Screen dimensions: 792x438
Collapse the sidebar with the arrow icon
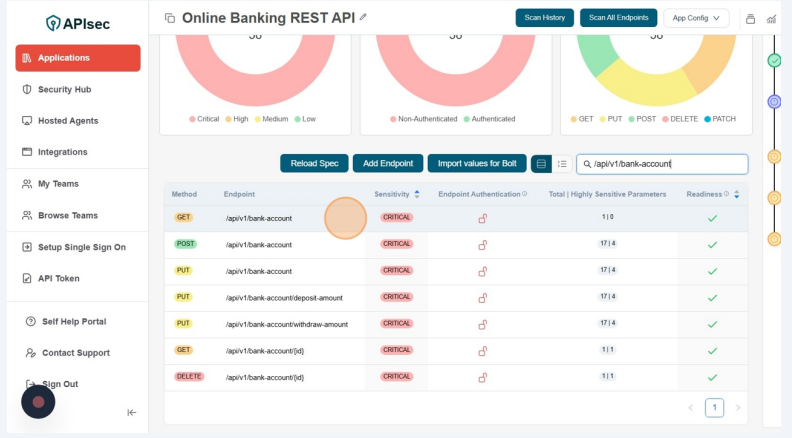pos(131,412)
